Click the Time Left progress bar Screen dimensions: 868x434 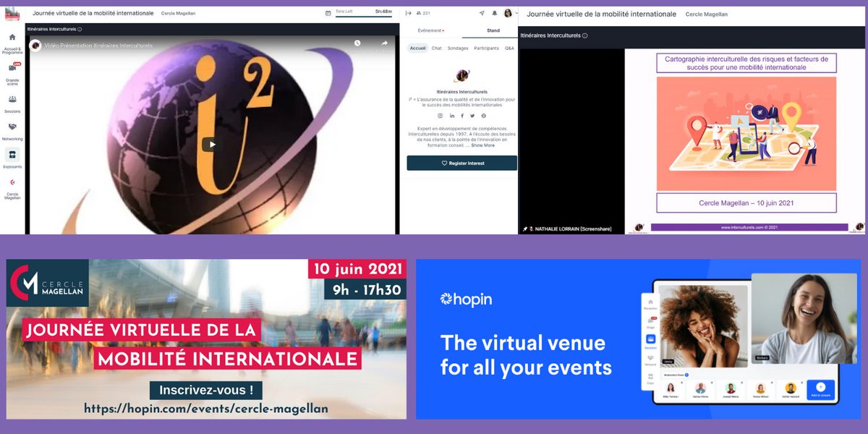coord(365,16)
